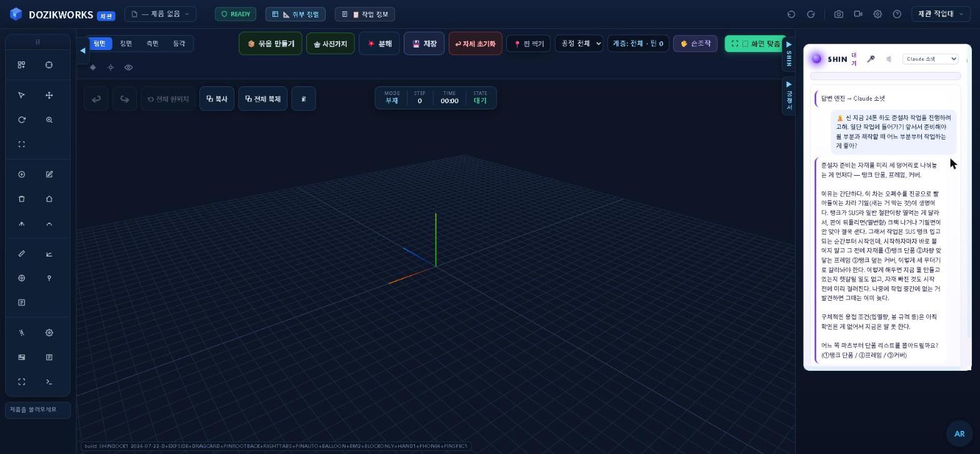Open settings gear in top bar
This screenshot has height=454, width=980.
coord(877,14)
